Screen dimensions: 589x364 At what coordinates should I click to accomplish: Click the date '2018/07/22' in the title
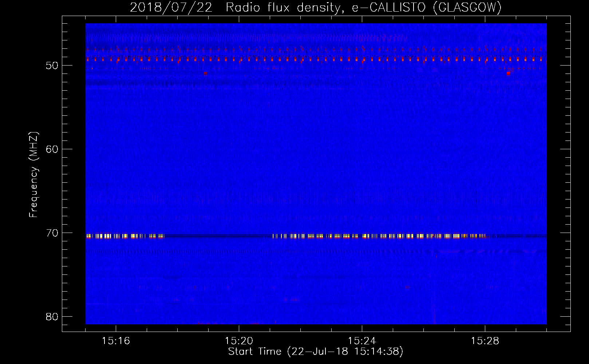click(171, 7)
